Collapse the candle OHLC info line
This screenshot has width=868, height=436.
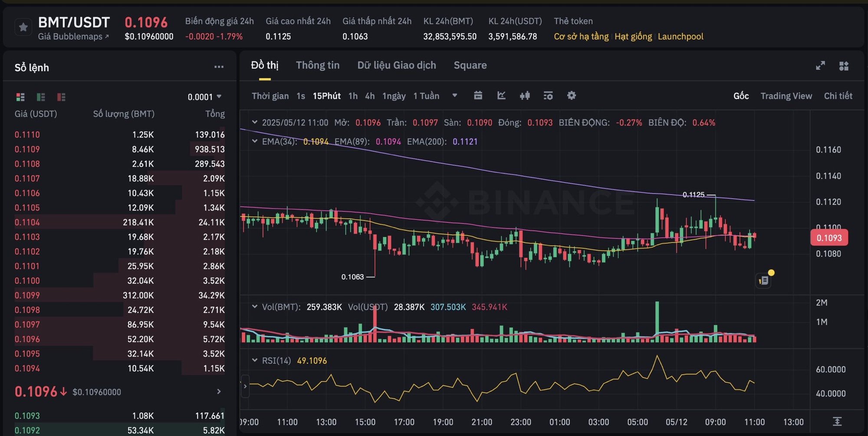pos(255,122)
